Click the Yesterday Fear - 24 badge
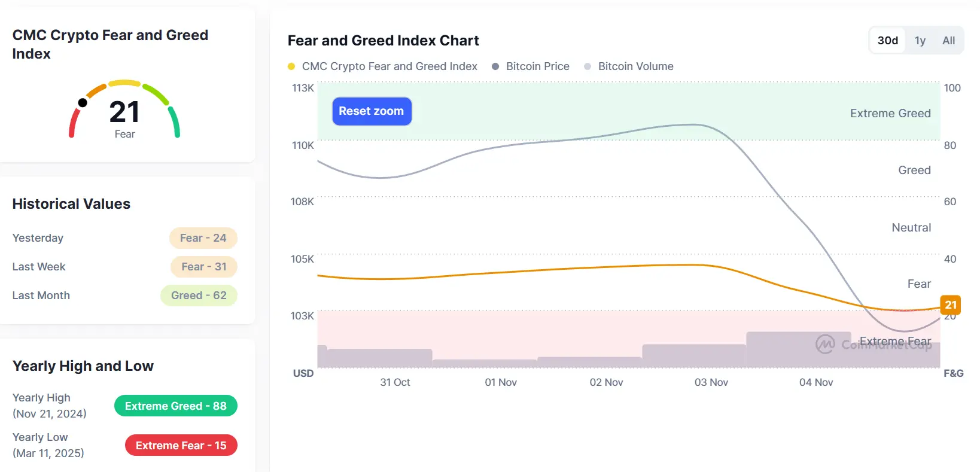 [203, 238]
